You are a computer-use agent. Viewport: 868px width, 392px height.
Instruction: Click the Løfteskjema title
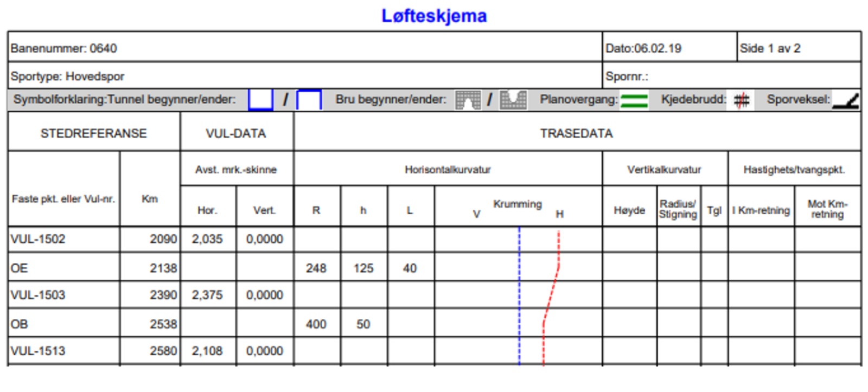coord(434,16)
